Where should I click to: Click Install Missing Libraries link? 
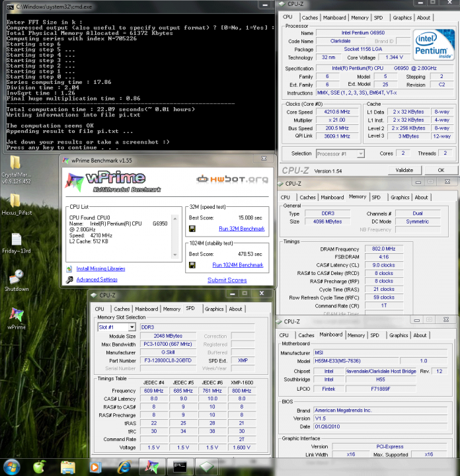(x=100, y=268)
